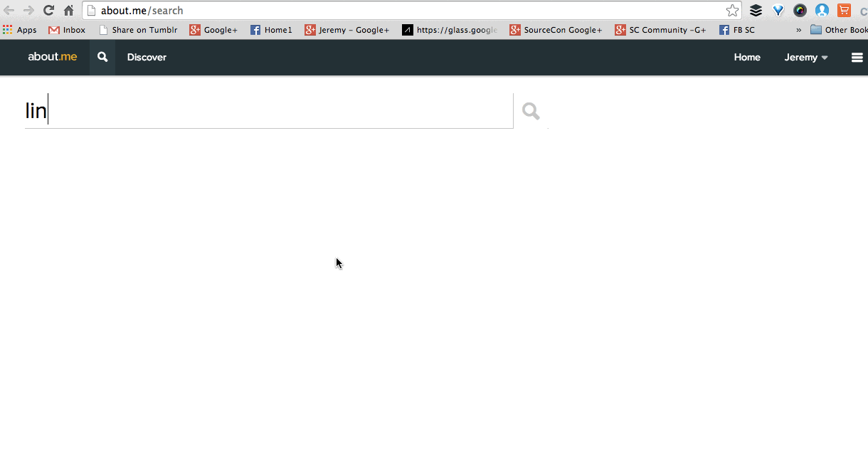Open the Other Bookmarks folder

click(x=839, y=30)
